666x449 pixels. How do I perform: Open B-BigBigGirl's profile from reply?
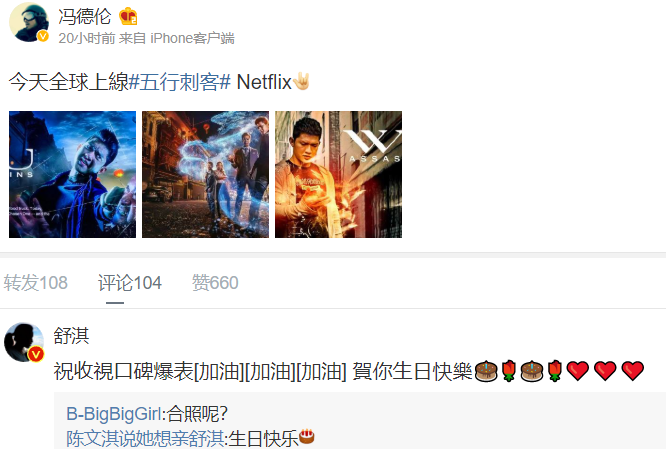114,414
